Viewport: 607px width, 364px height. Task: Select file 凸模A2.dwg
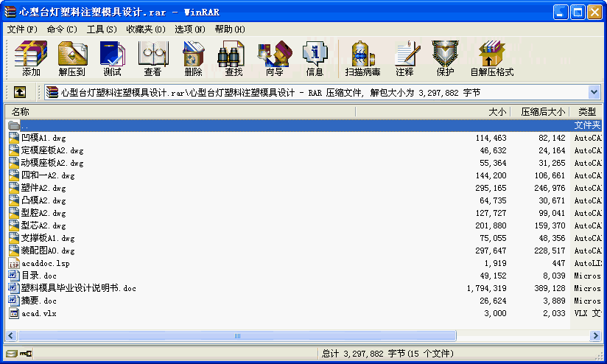[x=43, y=200]
